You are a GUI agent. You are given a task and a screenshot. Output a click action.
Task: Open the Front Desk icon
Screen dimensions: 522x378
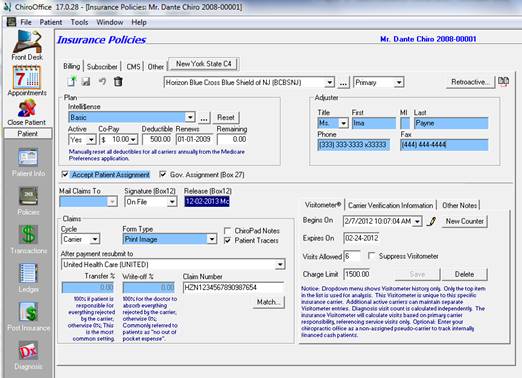tap(27, 45)
